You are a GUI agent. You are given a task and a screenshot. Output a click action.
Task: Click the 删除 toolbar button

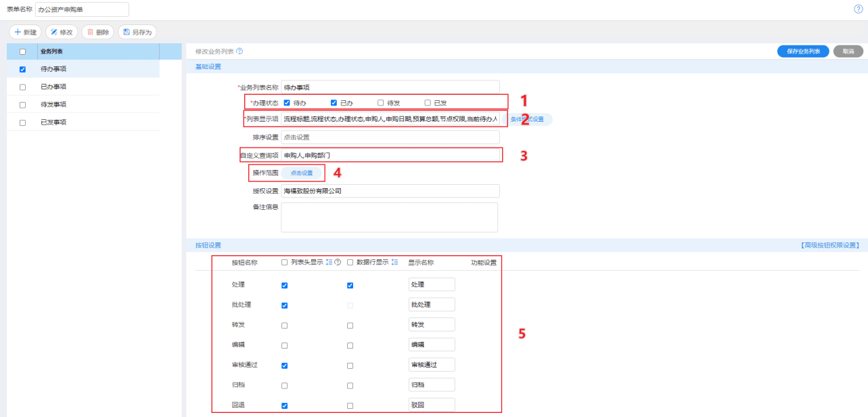[98, 32]
